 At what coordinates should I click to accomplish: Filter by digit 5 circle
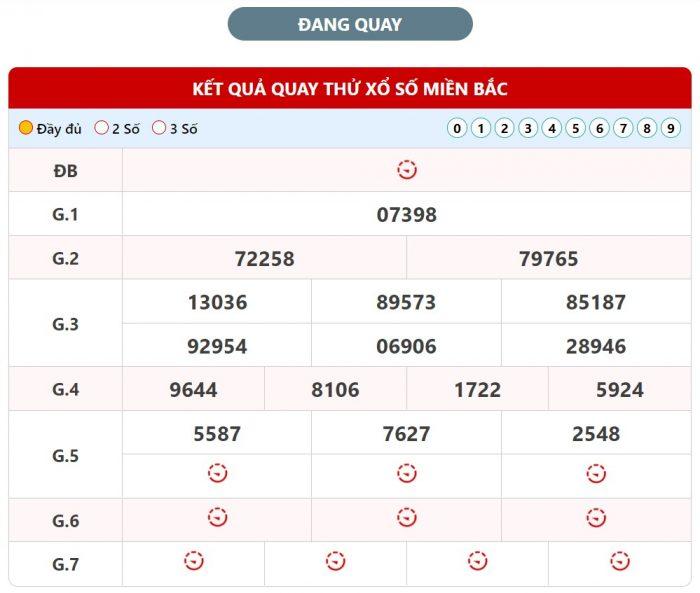coord(575,129)
